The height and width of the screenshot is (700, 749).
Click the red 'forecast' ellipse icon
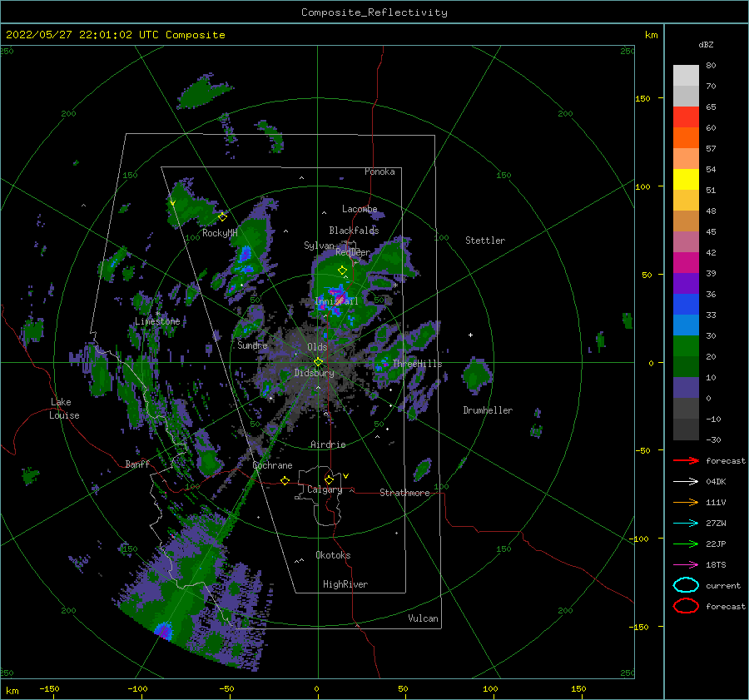pos(686,606)
